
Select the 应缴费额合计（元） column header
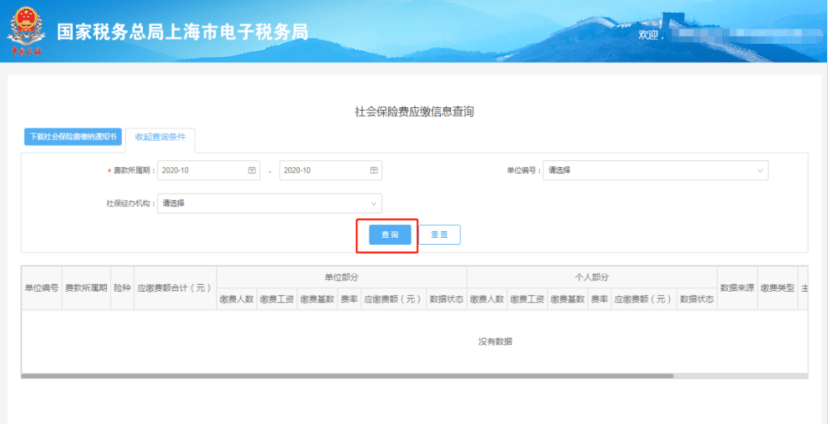[x=174, y=287]
